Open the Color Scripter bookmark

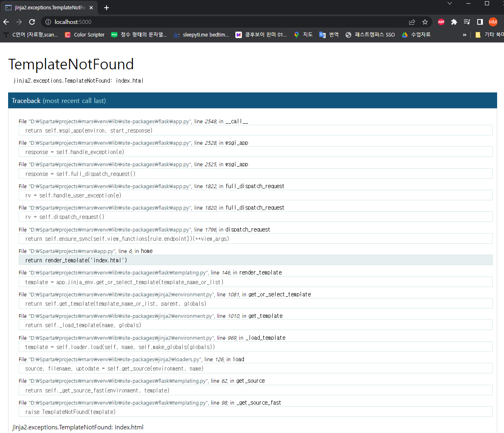pos(85,35)
